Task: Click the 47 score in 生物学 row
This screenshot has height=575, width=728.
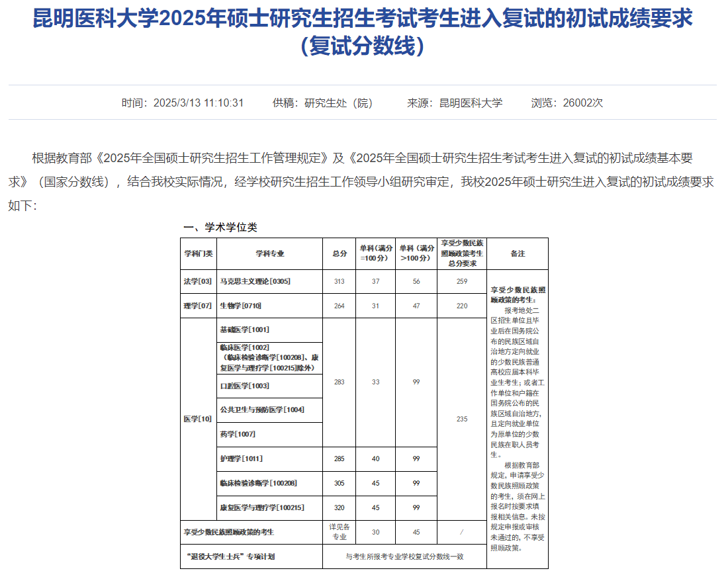Action: click(416, 306)
